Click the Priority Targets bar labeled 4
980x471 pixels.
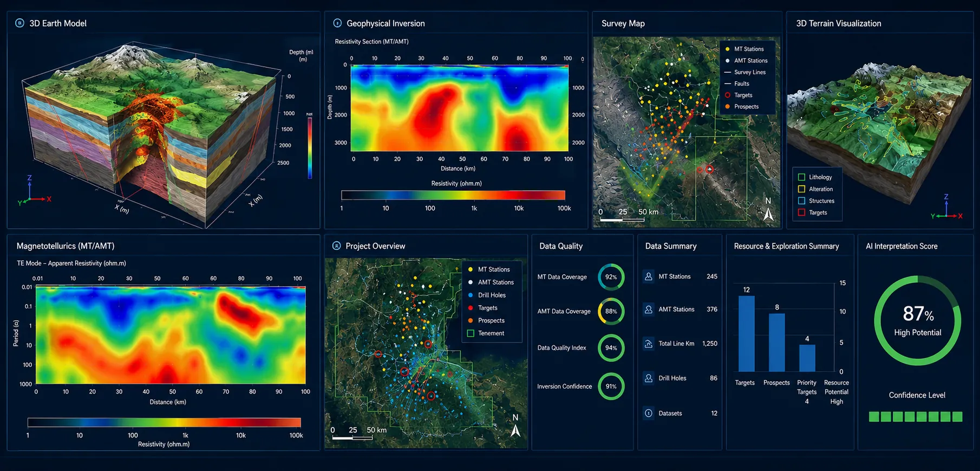pyautogui.click(x=807, y=358)
